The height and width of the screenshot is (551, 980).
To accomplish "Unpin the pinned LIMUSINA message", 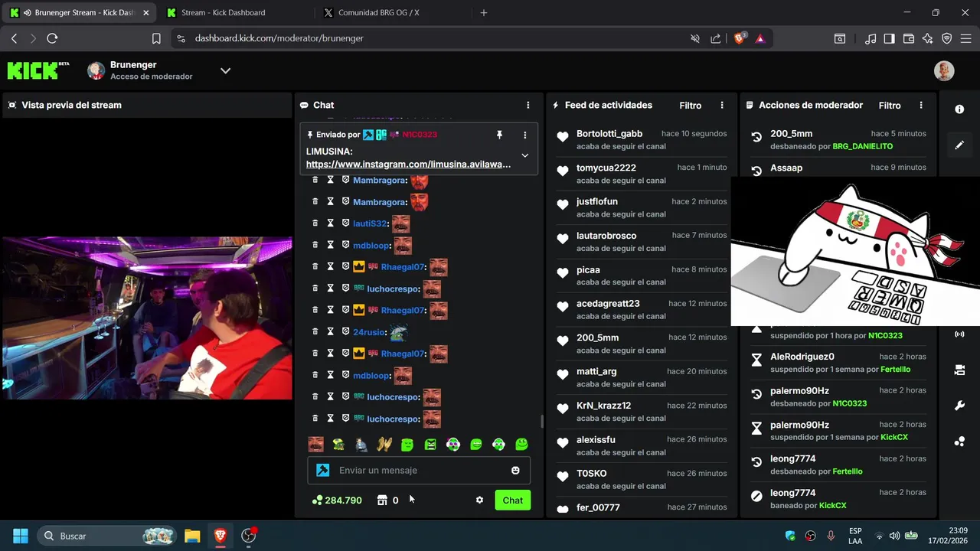I will [x=499, y=135].
